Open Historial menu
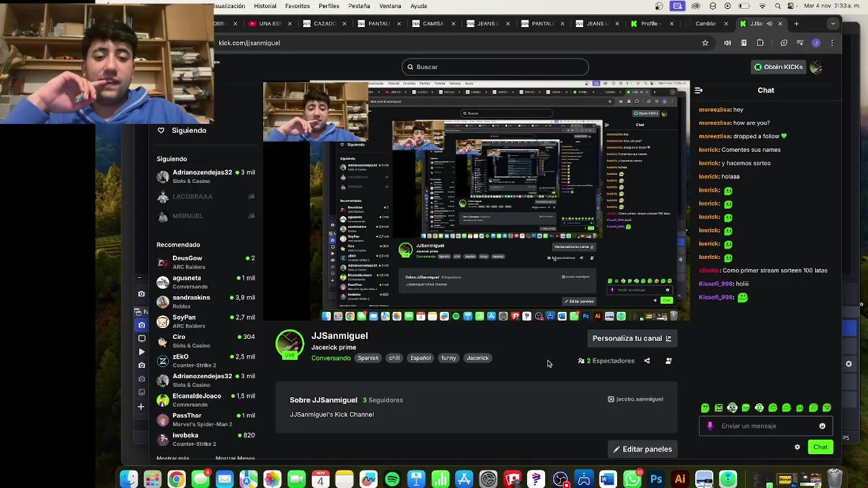The image size is (868, 488). click(x=265, y=6)
